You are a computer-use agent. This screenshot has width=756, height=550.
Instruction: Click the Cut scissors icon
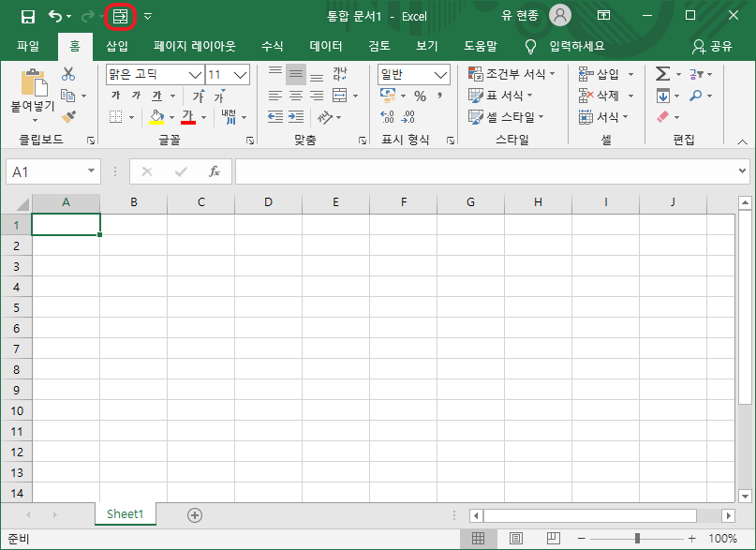click(68, 74)
